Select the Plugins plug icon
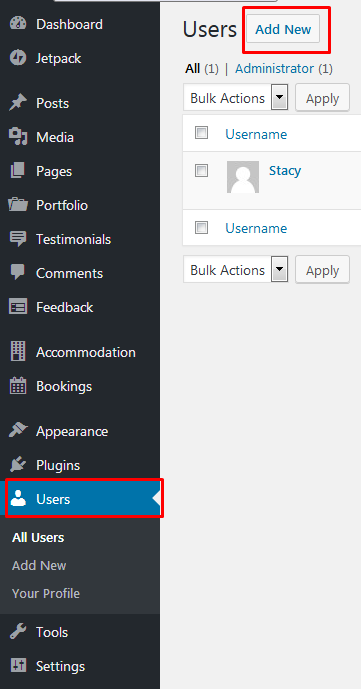361x689 pixels. pyautogui.click(x=18, y=465)
